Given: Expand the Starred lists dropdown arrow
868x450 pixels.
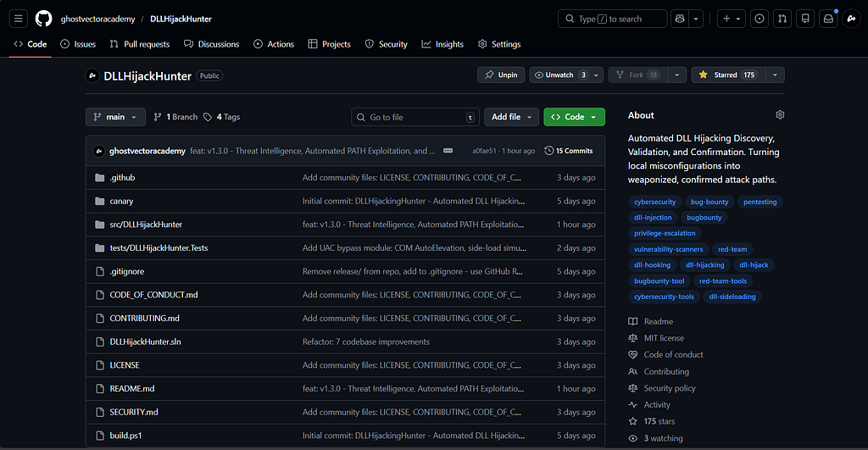Looking at the screenshot, I should click(775, 75).
